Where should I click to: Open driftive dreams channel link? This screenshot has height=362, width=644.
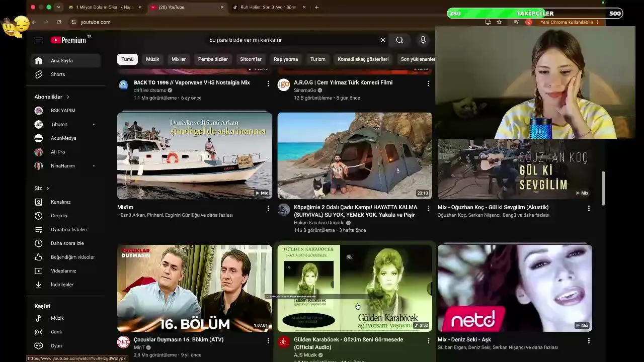150,90
